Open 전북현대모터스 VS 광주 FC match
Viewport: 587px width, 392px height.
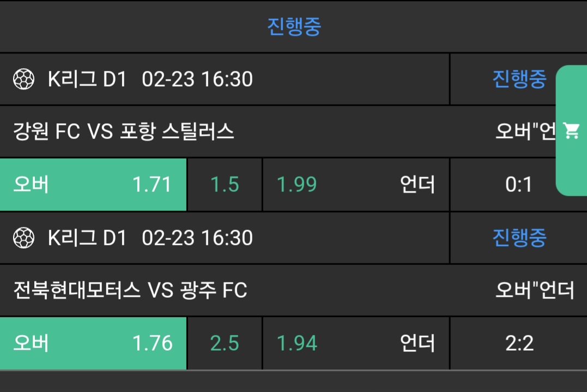pyautogui.click(x=130, y=290)
